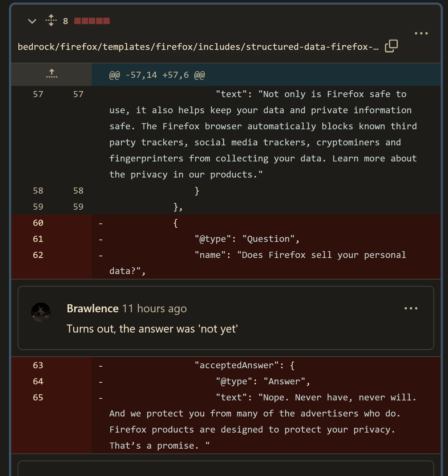448x476 pixels.
Task: Click the '11 hours ago' timestamp
Action: tap(154, 308)
